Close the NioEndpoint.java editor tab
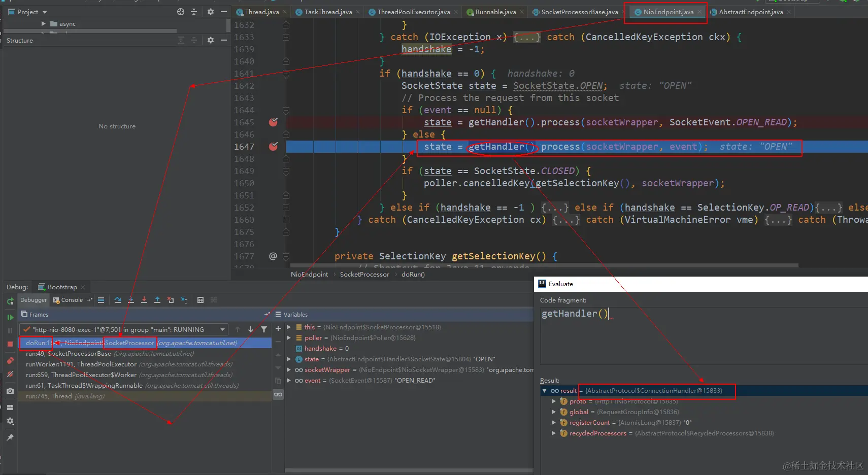Image resolution: width=868 pixels, height=475 pixels. point(699,12)
